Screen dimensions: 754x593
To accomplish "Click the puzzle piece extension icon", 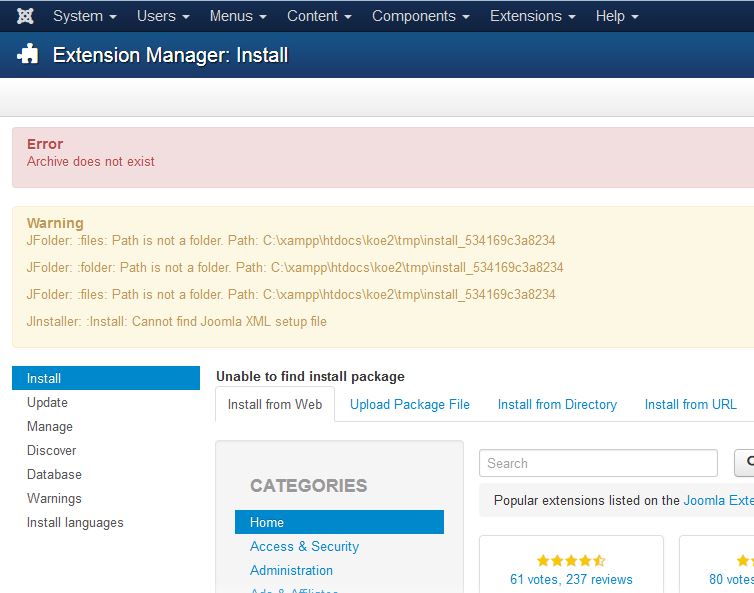I will pos(28,55).
